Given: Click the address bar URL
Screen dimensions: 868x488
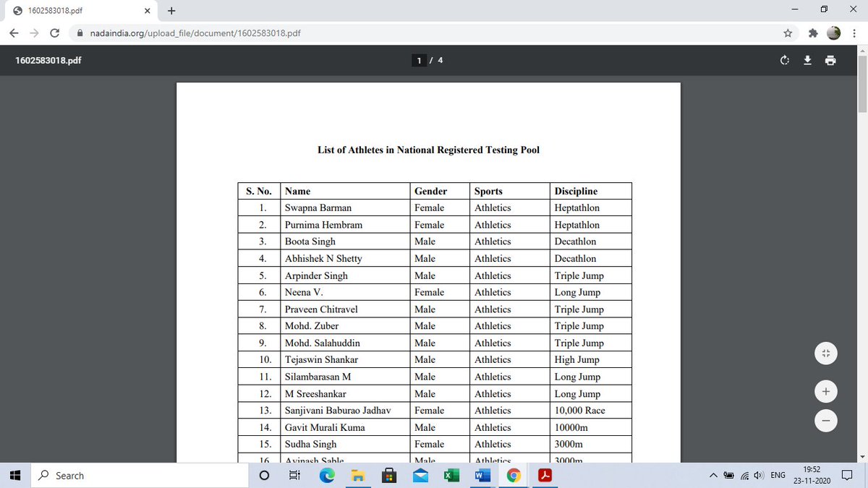Looking at the screenshot, I should 195,33.
